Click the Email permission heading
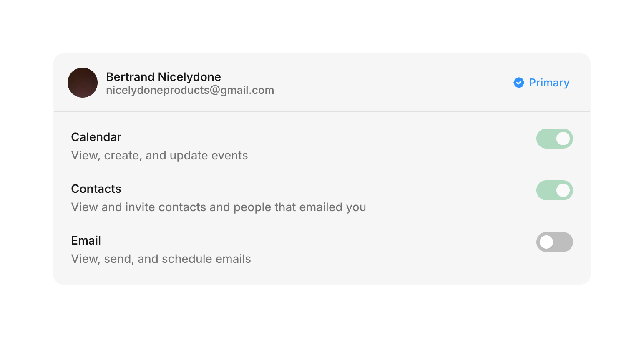644x338 pixels. (x=86, y=240)
